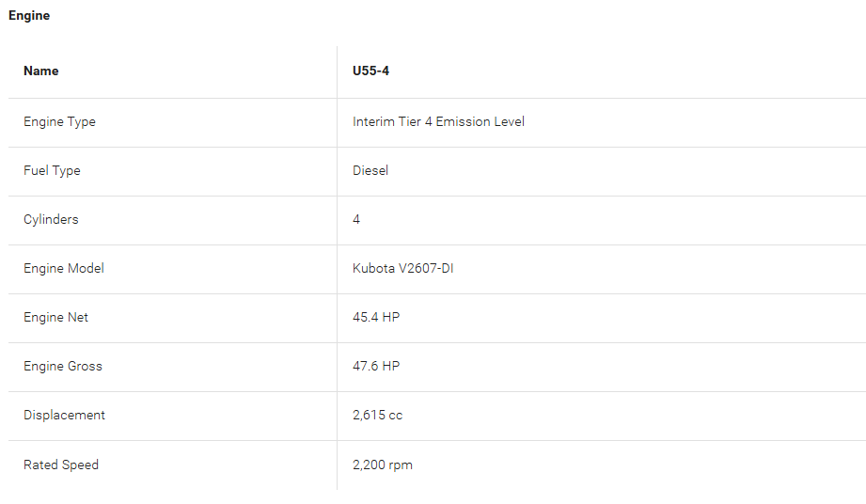Select the Fuel Type label
The height and width of the screenshot is (504, 866).
point(52,170)
